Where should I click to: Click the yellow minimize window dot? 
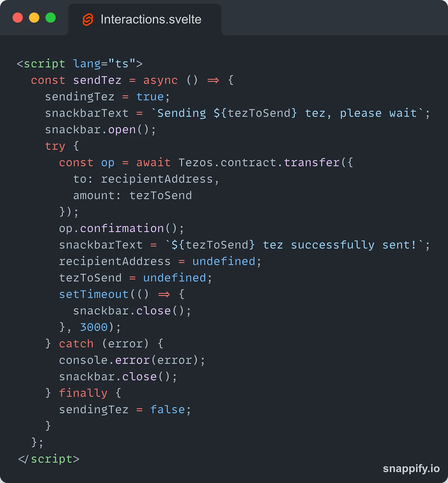34,18
